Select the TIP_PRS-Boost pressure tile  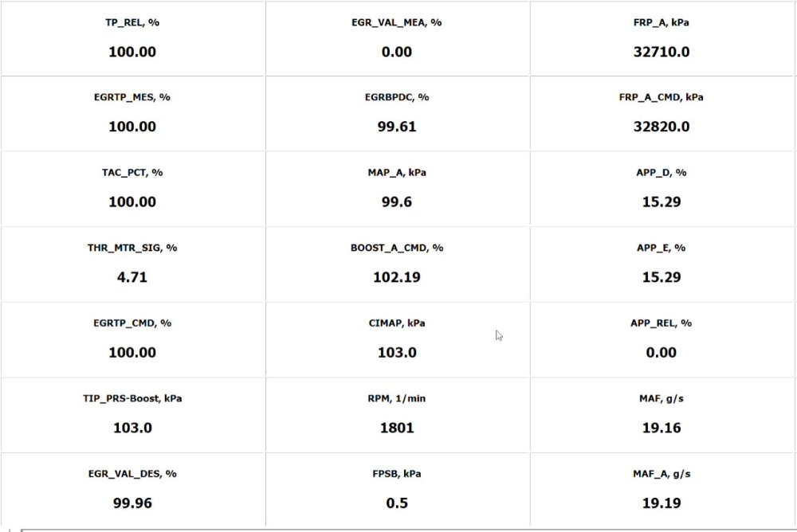pos(132,414)
